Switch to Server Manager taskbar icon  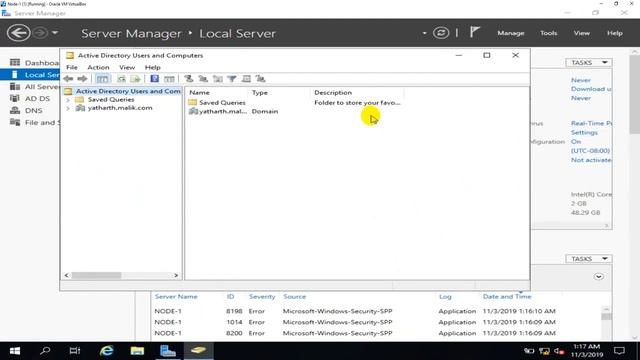168,351
